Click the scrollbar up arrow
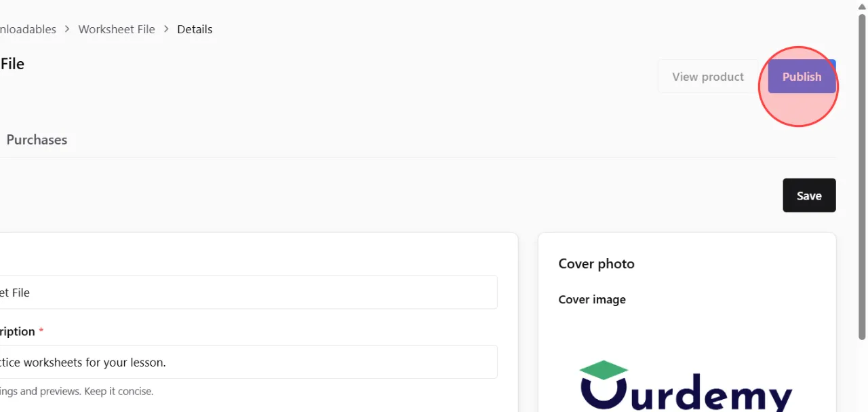The height and width of the screenshot is (412, 868). pyautogui.click(x=863, y=6)
